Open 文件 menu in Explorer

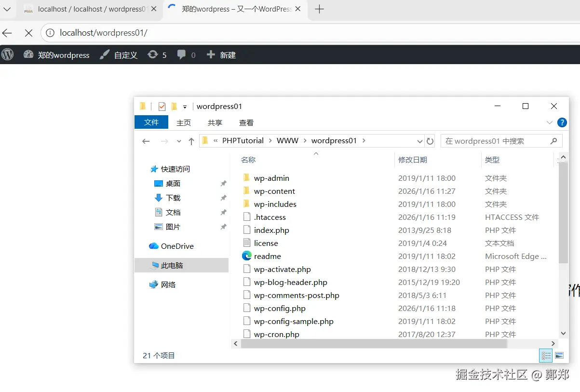pyautogui.click(x=151, y=122)
